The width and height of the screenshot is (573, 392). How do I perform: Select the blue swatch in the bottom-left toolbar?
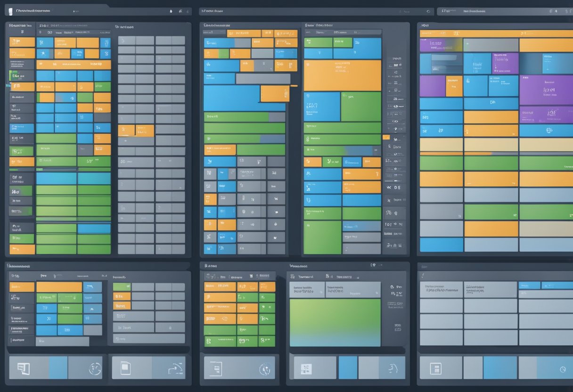[x=58, y=367]
